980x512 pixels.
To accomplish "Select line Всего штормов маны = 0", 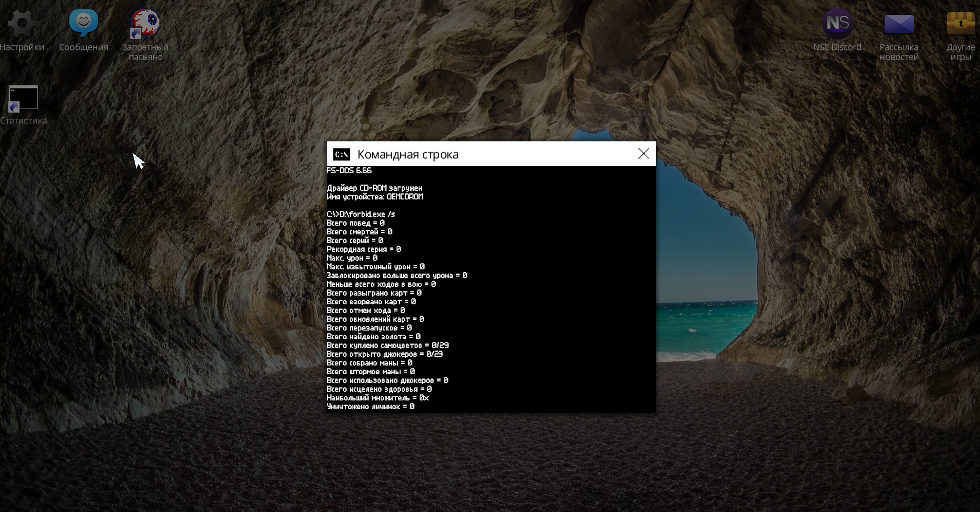I will pyautogui.click(x=371, y=372).
